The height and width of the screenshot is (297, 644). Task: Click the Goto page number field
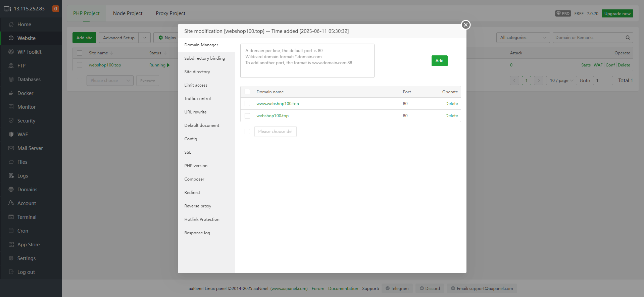(603, 81)
